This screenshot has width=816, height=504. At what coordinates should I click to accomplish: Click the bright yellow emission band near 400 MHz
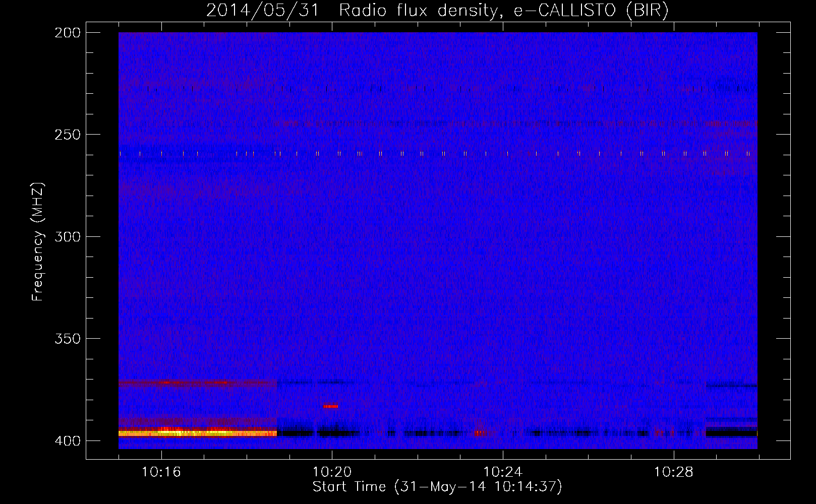click(198, 433)
